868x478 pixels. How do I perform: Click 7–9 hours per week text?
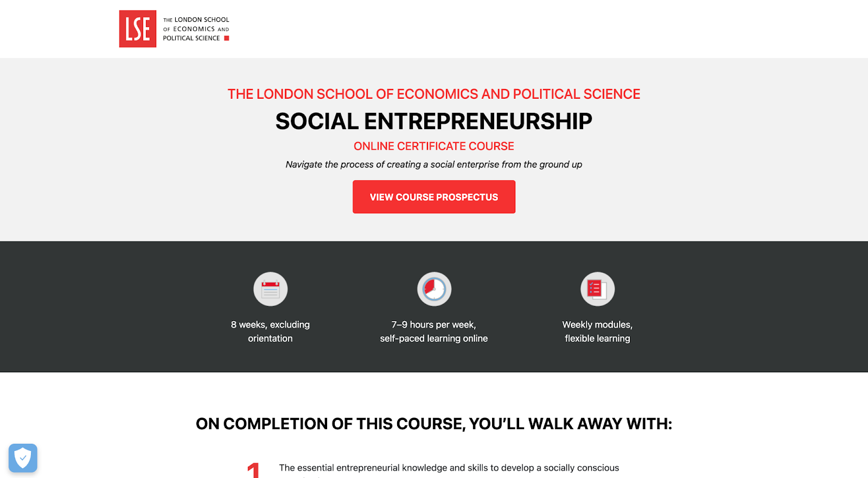[434, 324]
